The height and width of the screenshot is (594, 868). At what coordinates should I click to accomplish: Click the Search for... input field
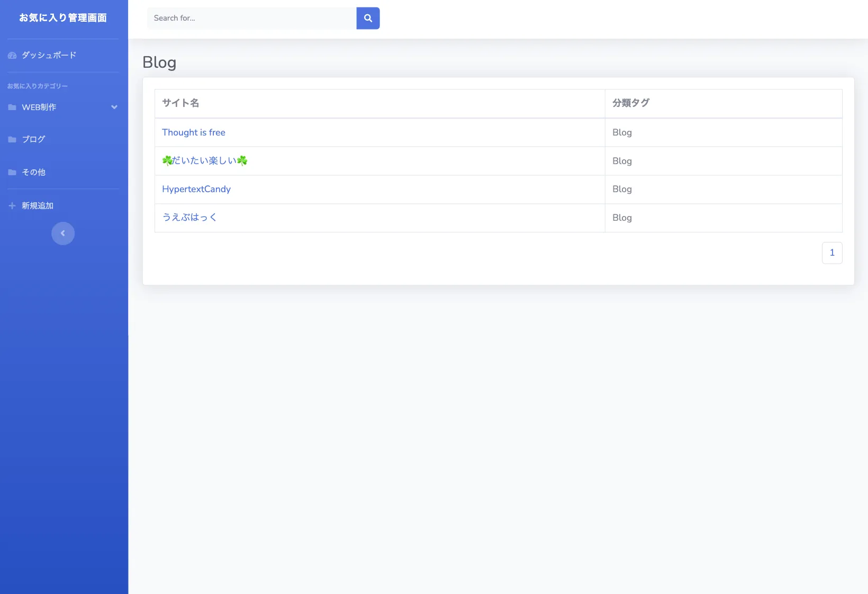(x=251, y=18)
